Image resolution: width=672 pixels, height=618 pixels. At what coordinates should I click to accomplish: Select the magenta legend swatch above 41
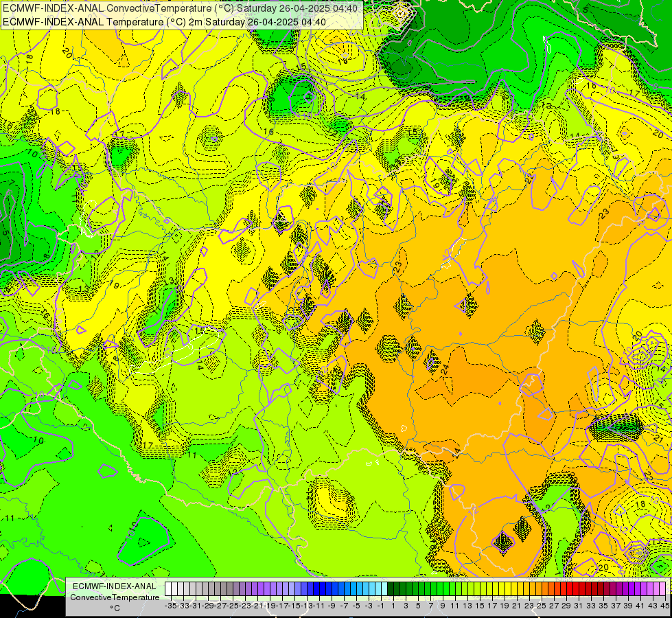(x=637, y=588)
